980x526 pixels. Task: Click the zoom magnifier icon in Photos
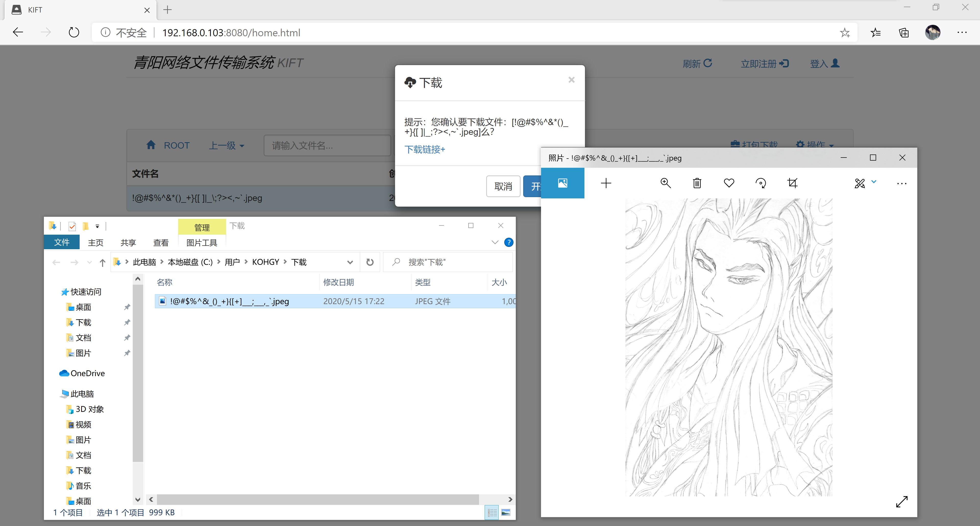click(x=665, y=183)
